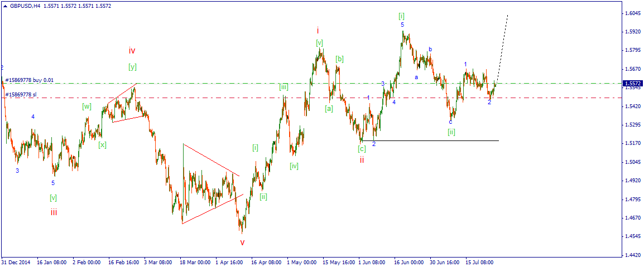The width and height of the screenshot is (644, 267).
Task: Select the blue 'a' wave label
Action: point(416,77)
